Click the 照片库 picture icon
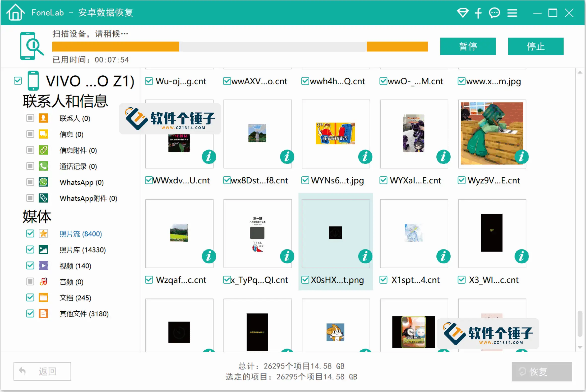The image size is (586, 392). 43,250
